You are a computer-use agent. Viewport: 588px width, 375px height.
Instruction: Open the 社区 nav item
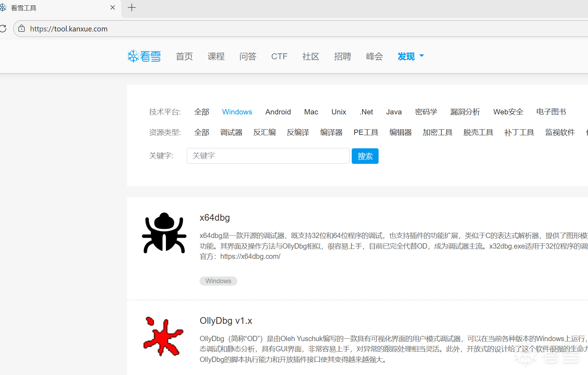point(311,56)
